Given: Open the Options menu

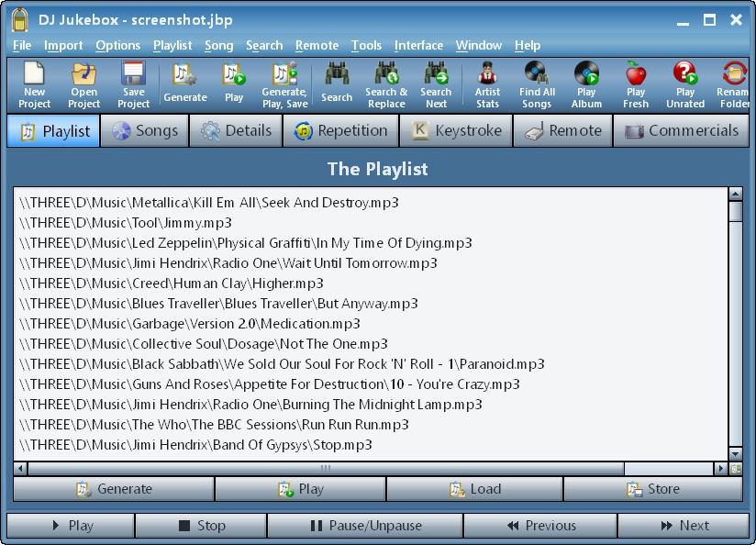Looking at the screenshot, I should [117, 45].
